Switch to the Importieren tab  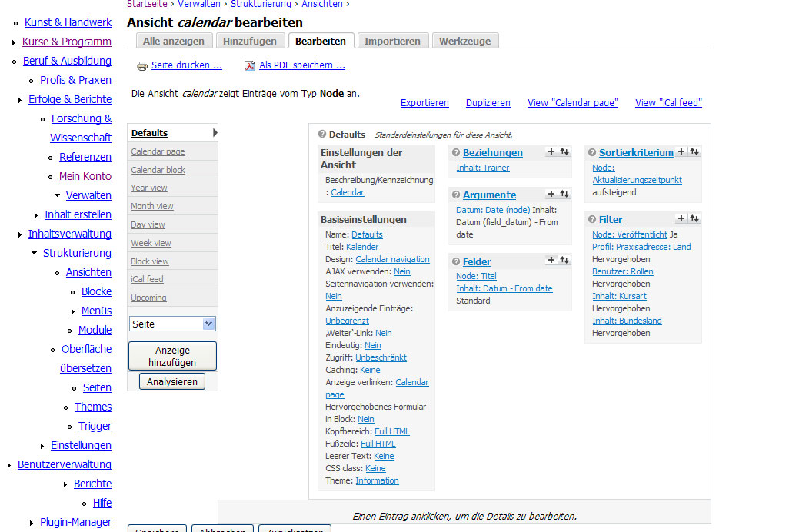click(x=392, y=41)
